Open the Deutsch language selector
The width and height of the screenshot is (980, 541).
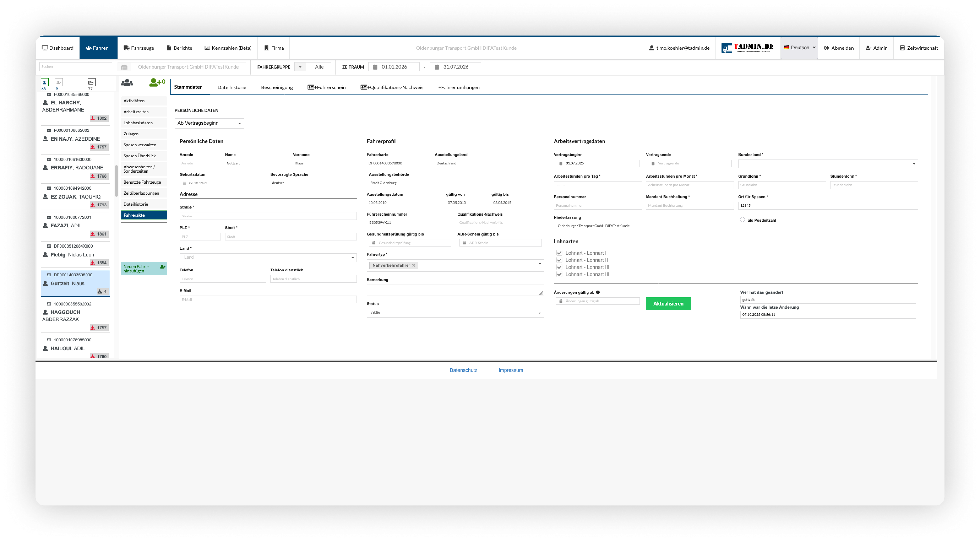pyautogui.click(x=799, y=48)
